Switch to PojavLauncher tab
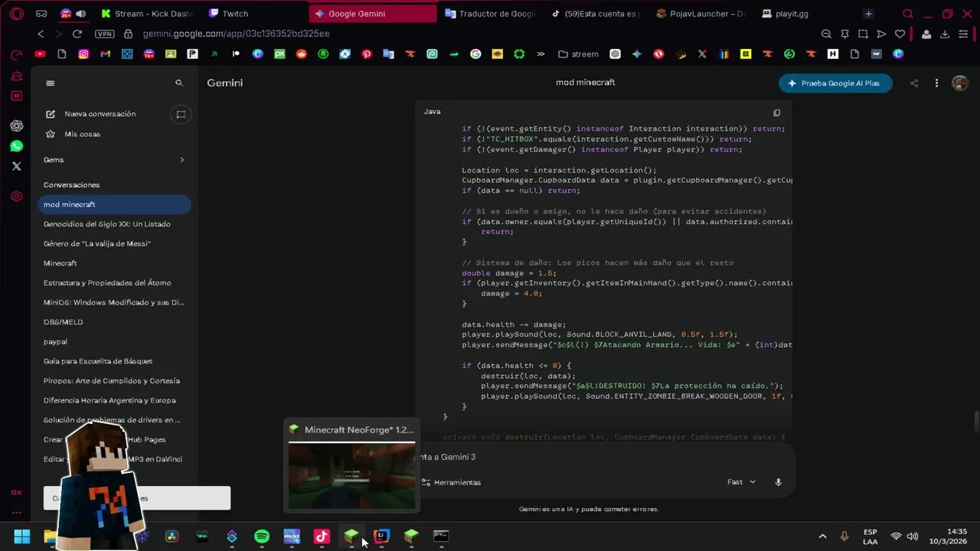The width and height of the screenshot is (980, 551). tap(701, 14)
